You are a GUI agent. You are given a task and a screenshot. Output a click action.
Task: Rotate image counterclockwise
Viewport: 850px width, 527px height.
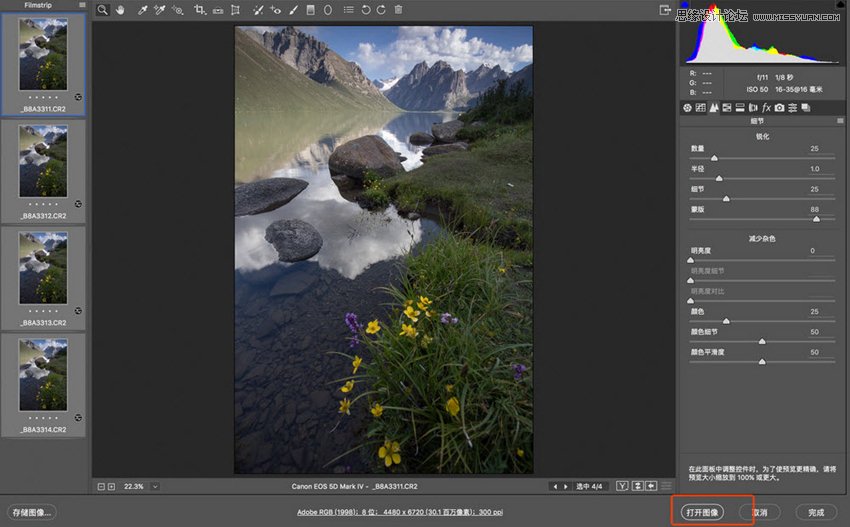[x=365, y=10]
